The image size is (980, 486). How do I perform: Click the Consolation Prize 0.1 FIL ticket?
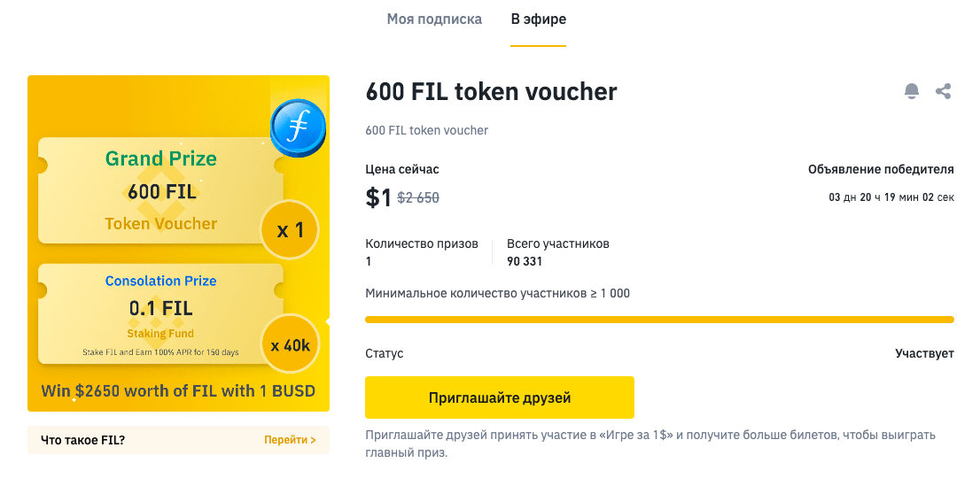[x=160, y=313]
